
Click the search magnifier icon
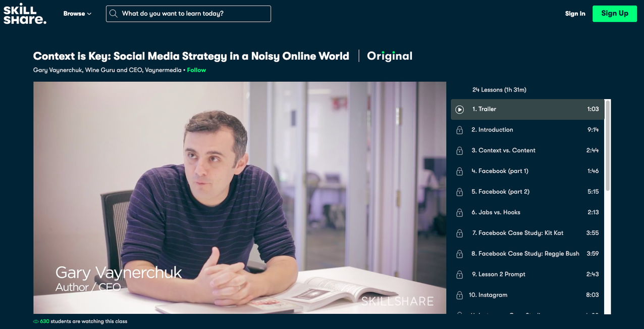[x=114, y=14]
